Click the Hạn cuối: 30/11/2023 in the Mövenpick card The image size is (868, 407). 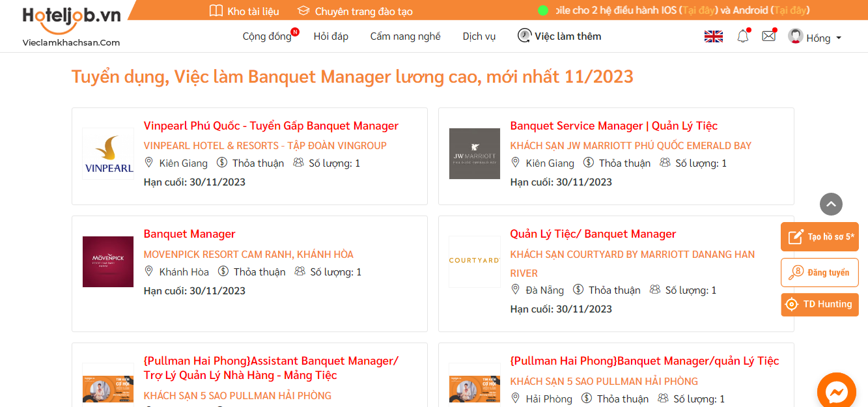coord(195,290)
